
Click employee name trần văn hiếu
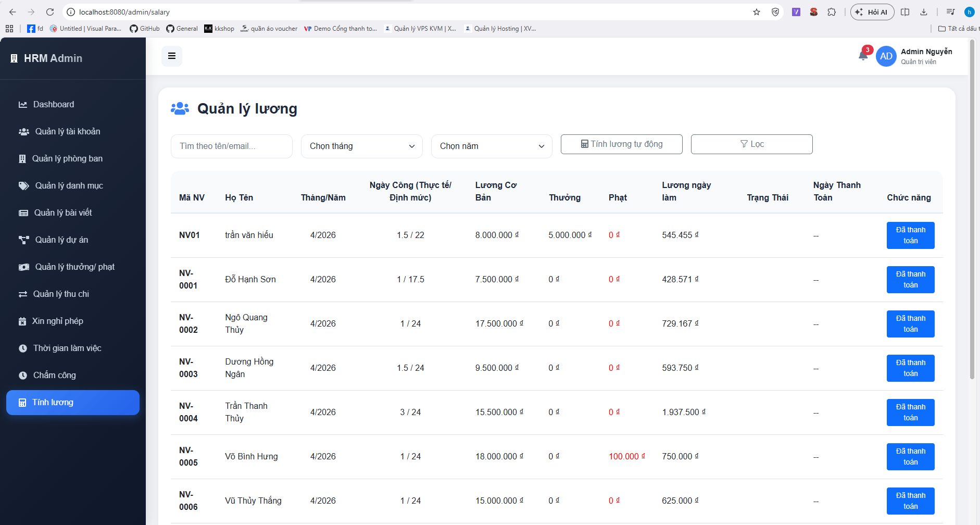pyautogui.click(x=249, y=235)
